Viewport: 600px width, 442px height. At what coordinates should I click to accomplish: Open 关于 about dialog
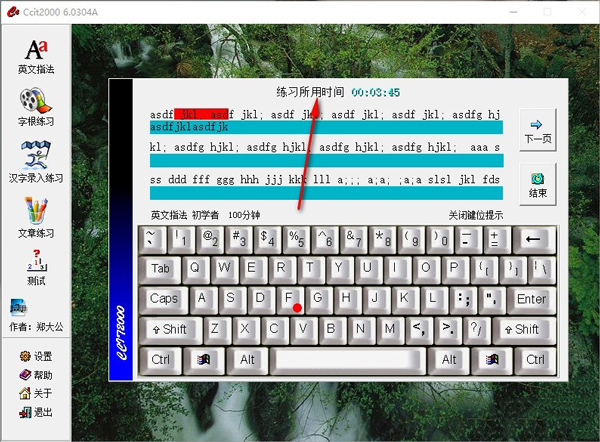coord(36,393)
